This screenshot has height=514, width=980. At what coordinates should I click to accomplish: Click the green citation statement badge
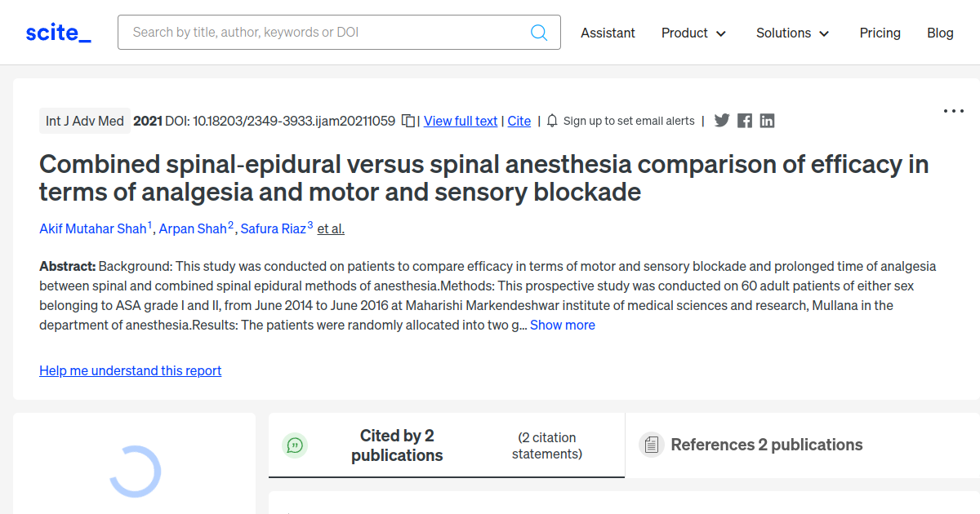295,445
